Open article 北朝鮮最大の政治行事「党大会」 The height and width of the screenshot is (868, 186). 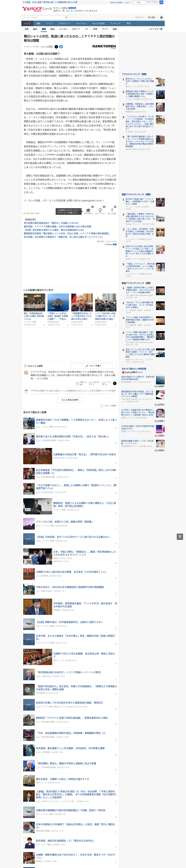pyautogui.click(x=84, y=454)
